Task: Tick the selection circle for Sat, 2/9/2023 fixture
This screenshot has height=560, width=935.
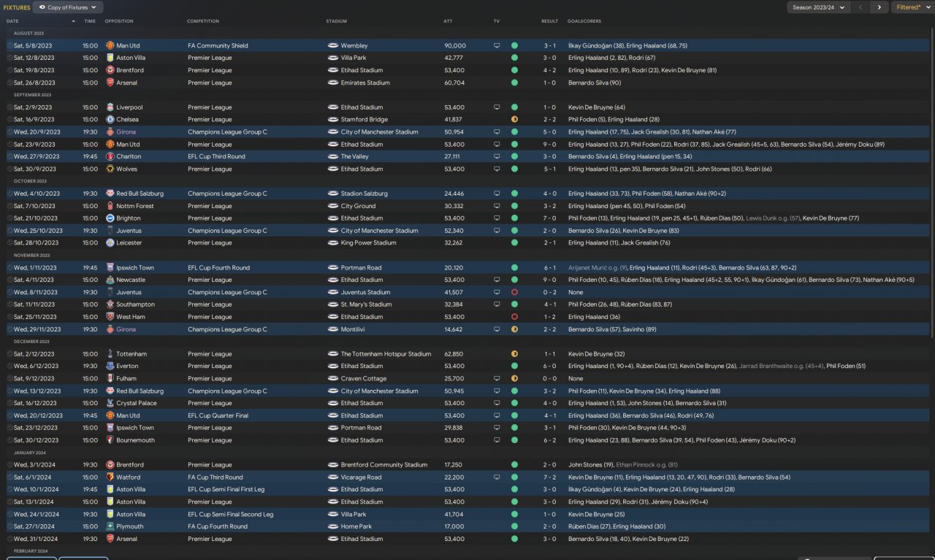Action: [x=9, y=107]
